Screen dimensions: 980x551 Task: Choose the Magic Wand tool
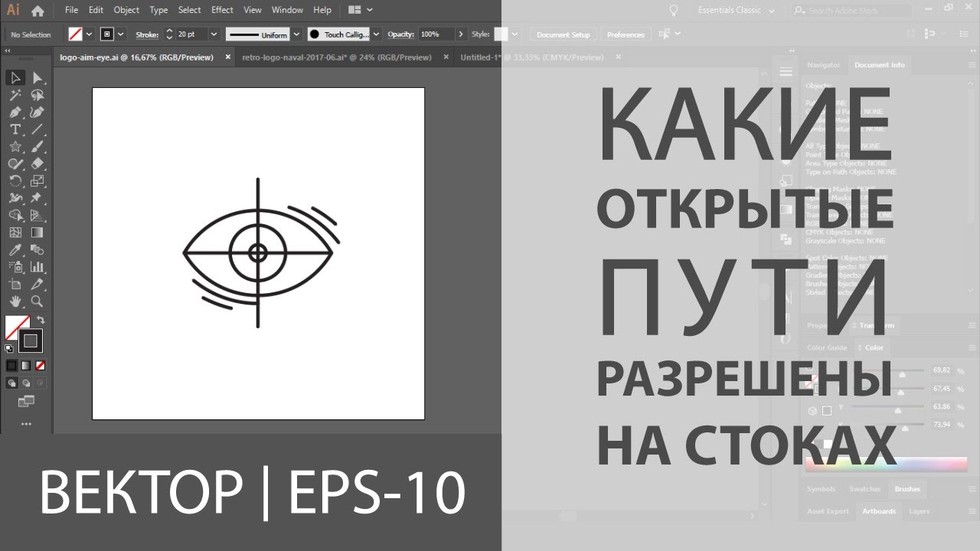click(x=15, y=95)
